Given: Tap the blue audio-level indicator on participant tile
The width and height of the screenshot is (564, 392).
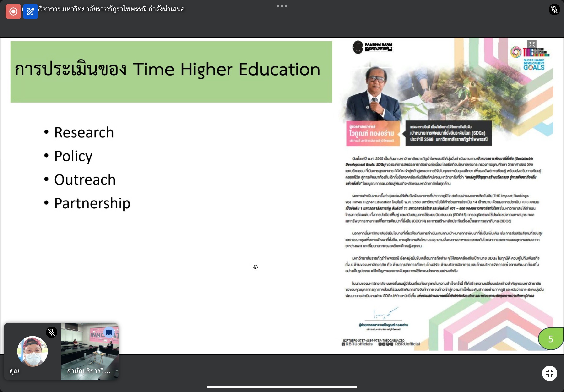Looking at the screenshot, I should tap(109, 332).
